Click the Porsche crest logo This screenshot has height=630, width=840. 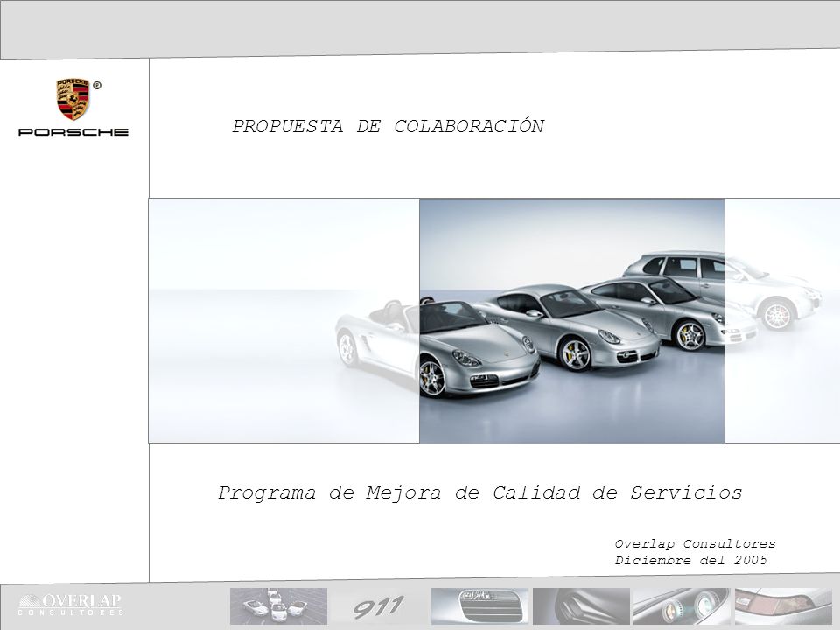tap(73, 99)
